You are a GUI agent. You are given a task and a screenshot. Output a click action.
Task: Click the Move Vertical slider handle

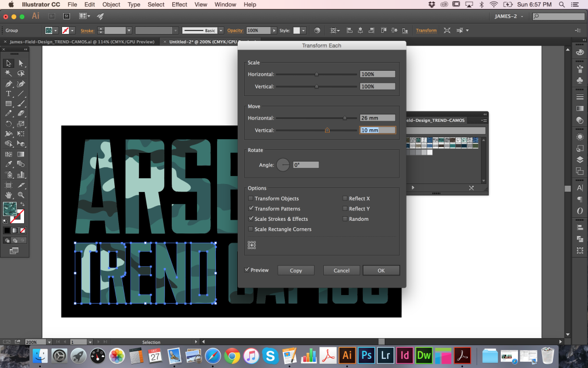(327, 131)
